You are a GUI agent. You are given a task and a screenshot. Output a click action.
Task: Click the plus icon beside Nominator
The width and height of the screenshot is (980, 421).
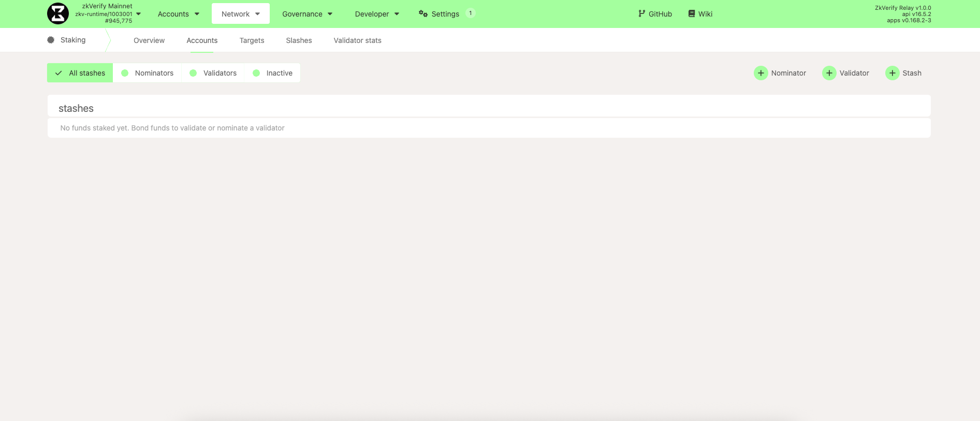click(x=760, y=73)
